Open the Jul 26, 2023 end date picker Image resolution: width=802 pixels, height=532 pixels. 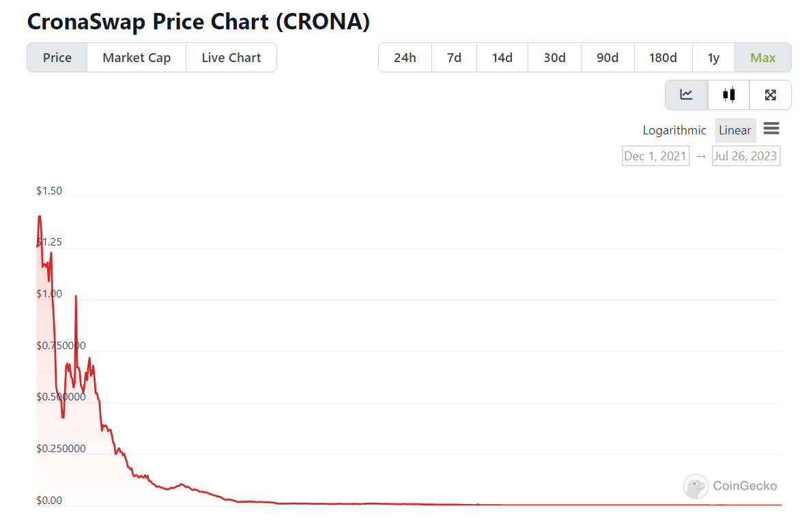coord(745,156)
